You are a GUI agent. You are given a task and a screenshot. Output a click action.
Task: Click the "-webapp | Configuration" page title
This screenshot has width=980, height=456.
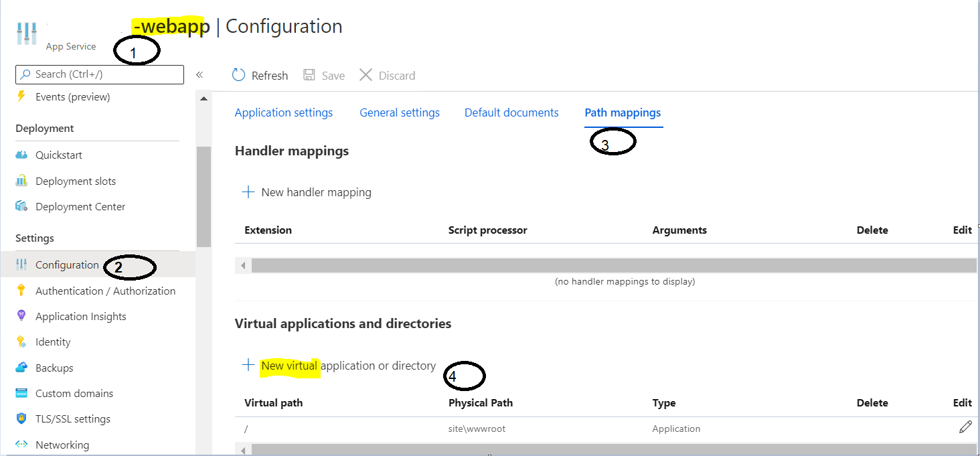238,27
